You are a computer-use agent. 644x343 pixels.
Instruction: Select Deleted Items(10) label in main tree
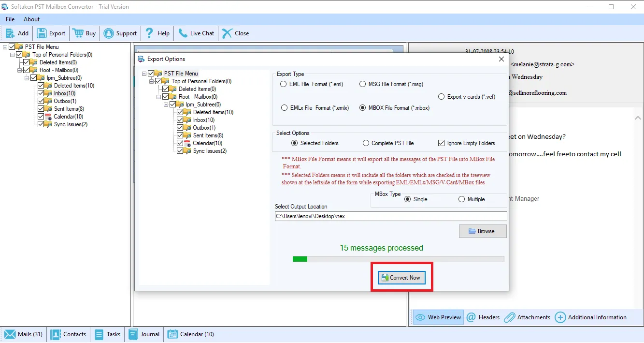74,86
